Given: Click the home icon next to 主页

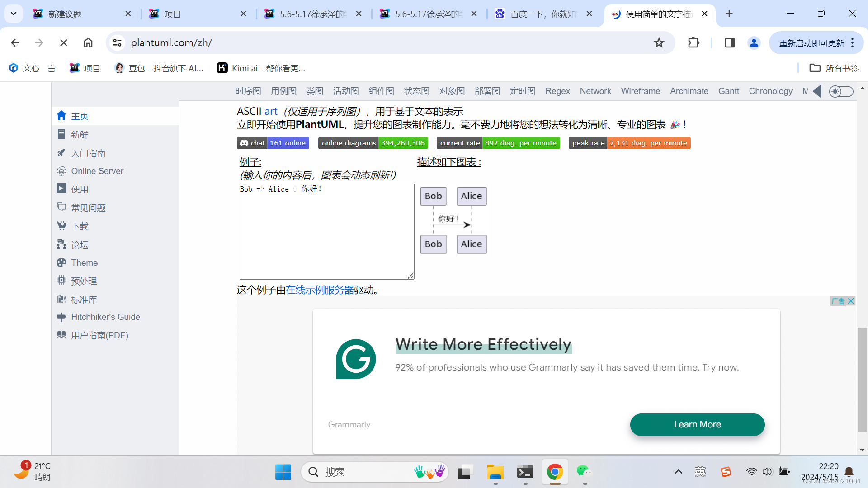Looking at the screenshot, I should (x=61, y=116).
